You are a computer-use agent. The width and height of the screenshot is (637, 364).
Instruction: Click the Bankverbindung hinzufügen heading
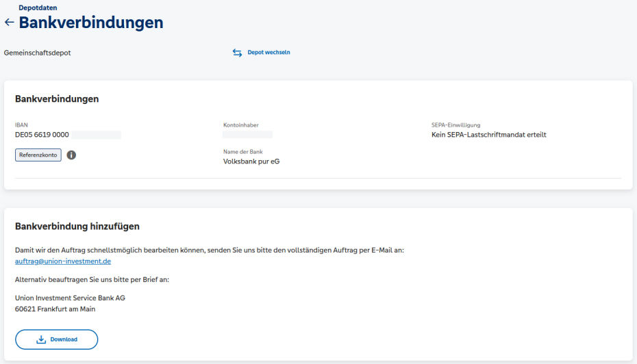click(77, 226)
